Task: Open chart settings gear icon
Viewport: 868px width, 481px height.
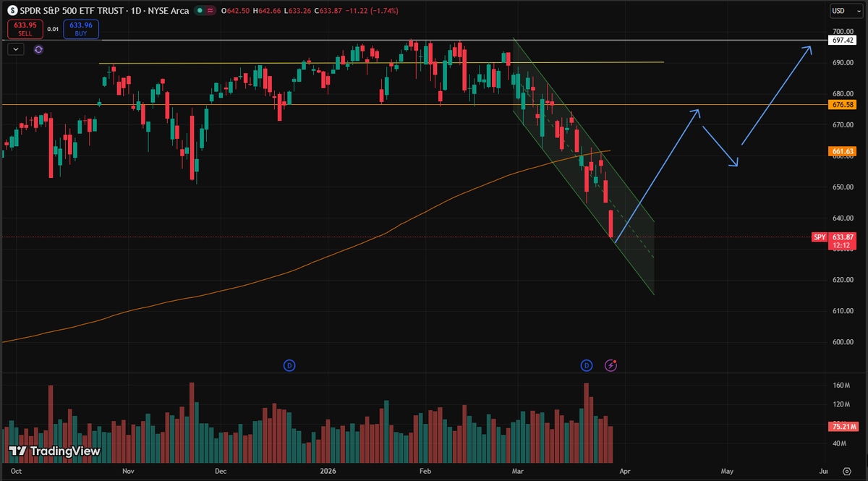Action: click(846, 470)
